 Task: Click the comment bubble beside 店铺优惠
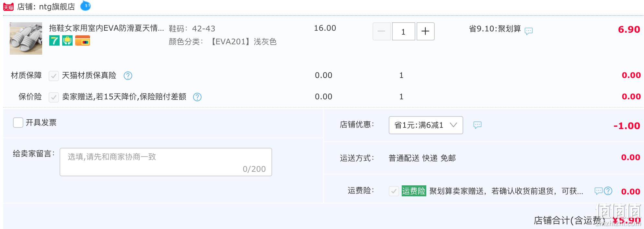coord(477,125)
